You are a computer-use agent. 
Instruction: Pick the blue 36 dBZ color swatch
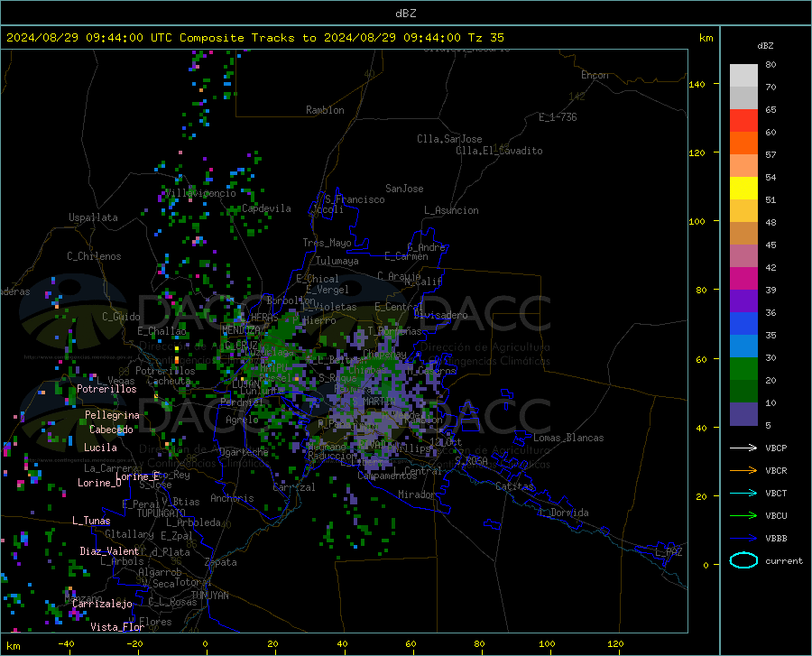[x=743, y=324]
